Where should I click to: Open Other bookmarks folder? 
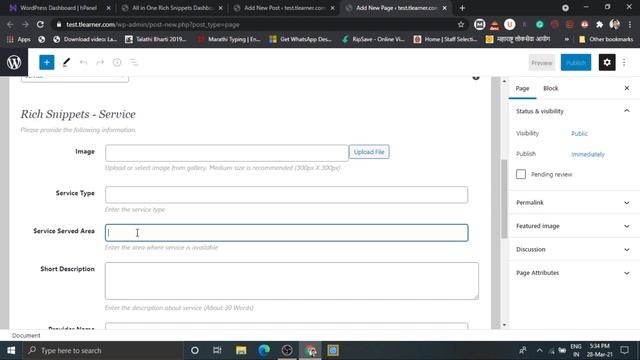[x=607, y=39]
